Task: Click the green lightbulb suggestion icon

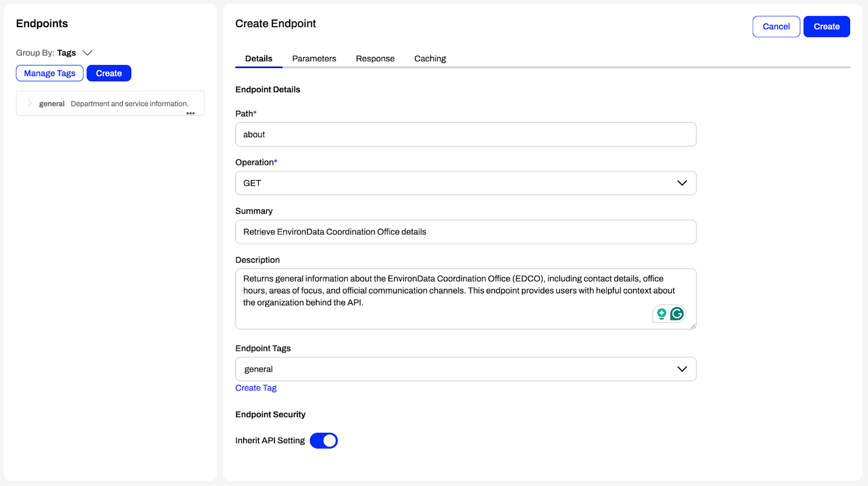Action: tap(661, 314)
